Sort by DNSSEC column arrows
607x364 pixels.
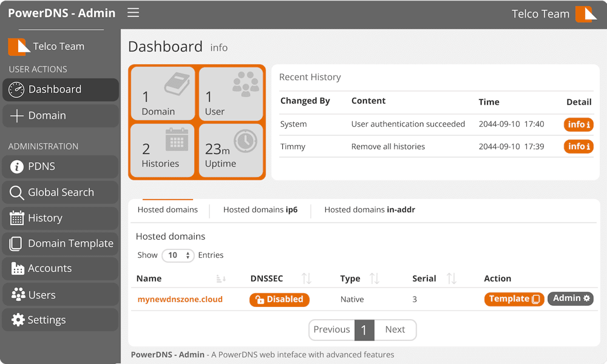(x=307, y=278)
